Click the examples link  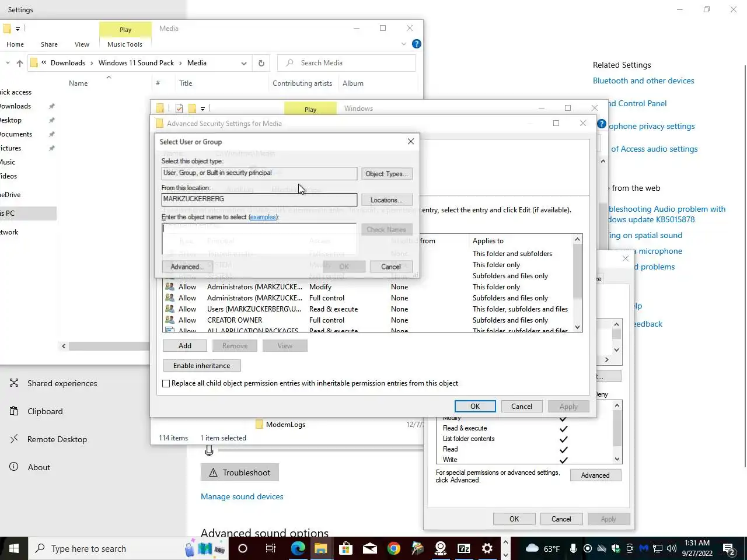263,217
